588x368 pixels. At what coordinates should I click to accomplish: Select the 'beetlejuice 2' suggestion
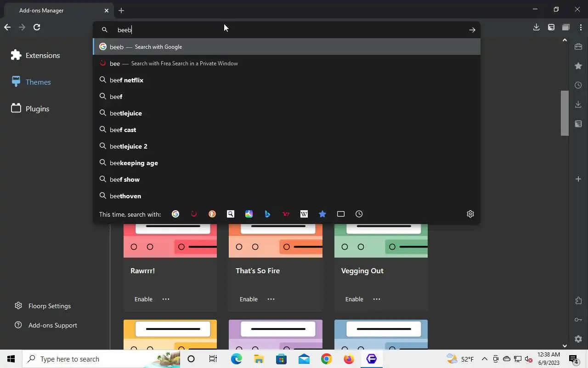click(x=287, y=146)
